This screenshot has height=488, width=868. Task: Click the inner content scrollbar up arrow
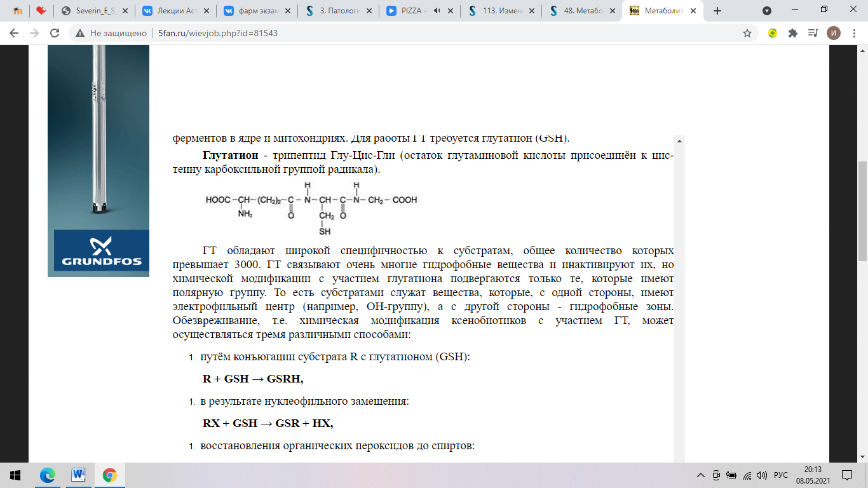(679, 141)
